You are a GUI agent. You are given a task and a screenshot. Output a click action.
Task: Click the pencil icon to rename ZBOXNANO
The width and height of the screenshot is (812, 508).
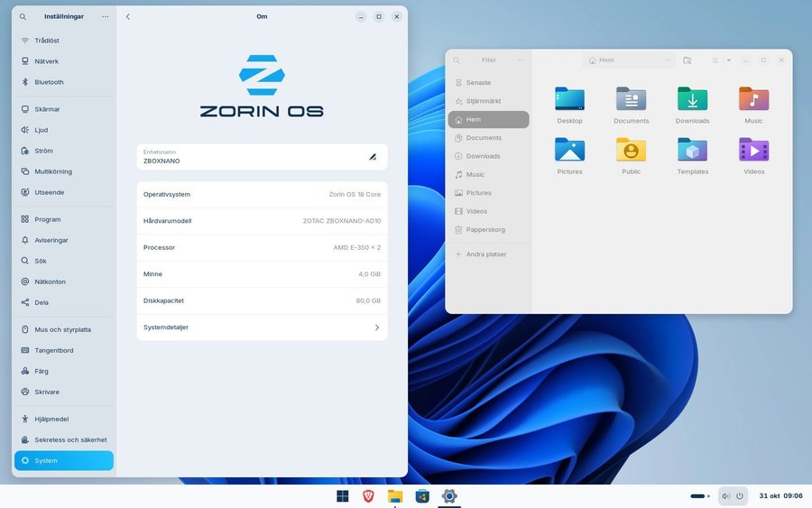[x=372, y=157]
